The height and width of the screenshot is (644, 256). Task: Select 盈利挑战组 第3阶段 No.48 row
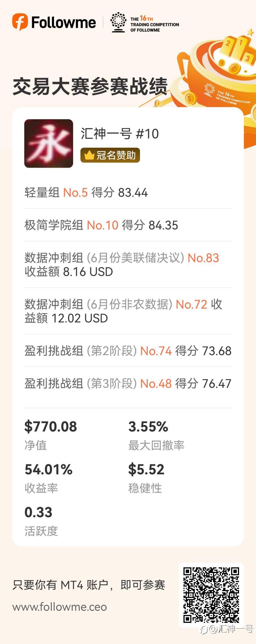pos(128,384)
